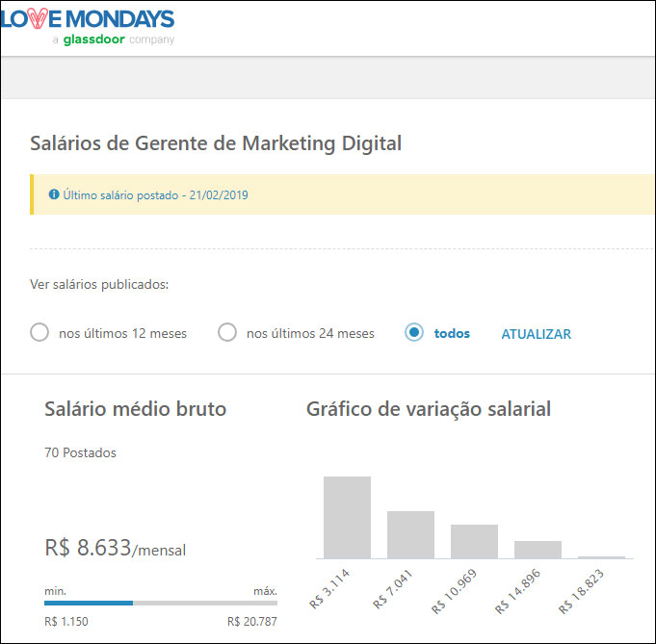
Task: Click the info icon beside last salary posted
Action: pos(54,194)
